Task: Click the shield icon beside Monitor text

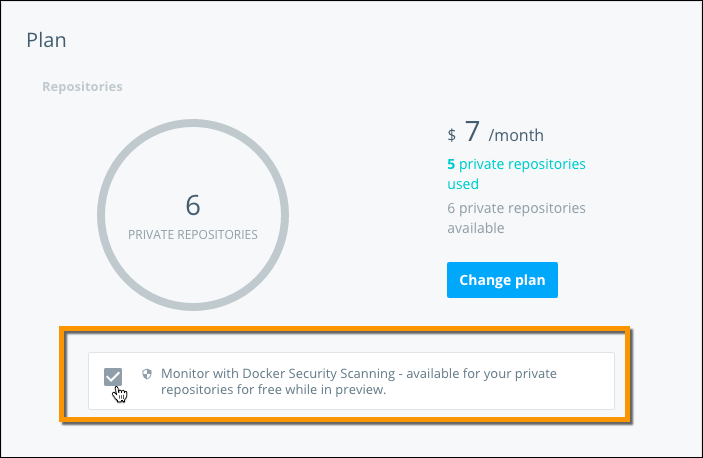Action: (x=146, y=374)
